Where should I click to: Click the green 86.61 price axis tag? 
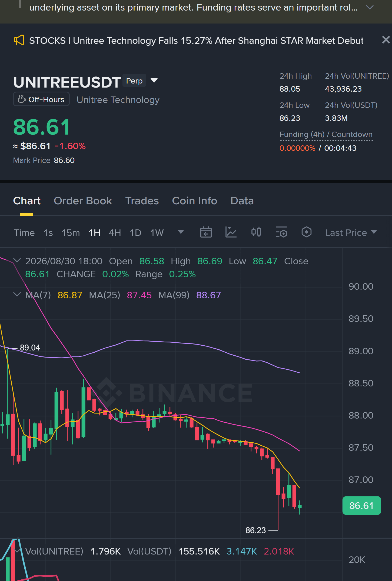[x=362, y=505]
